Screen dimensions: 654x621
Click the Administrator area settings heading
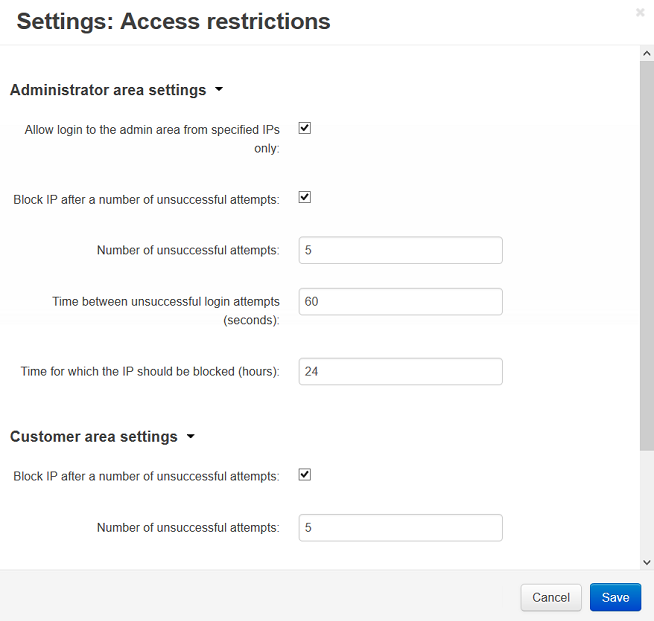[x=108, y=90]
